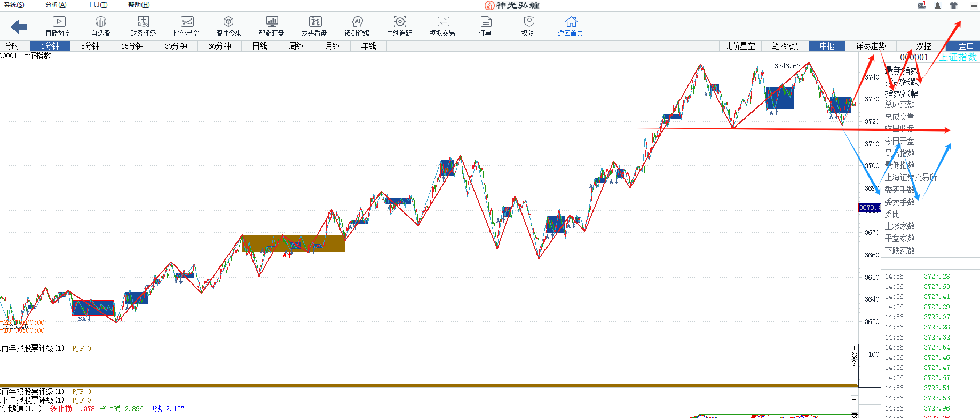980x418 pixels.
Task: Toggle the 中枢 overlay
Action: [x=827, y=46]
